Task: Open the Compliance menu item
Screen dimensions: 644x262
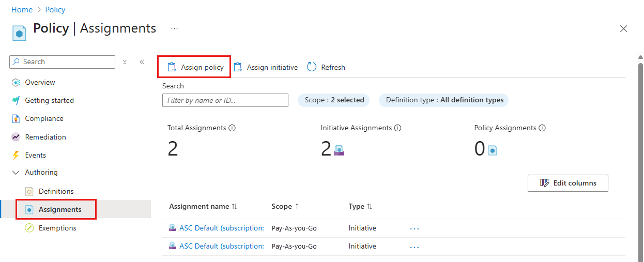Action: (44, 119)
